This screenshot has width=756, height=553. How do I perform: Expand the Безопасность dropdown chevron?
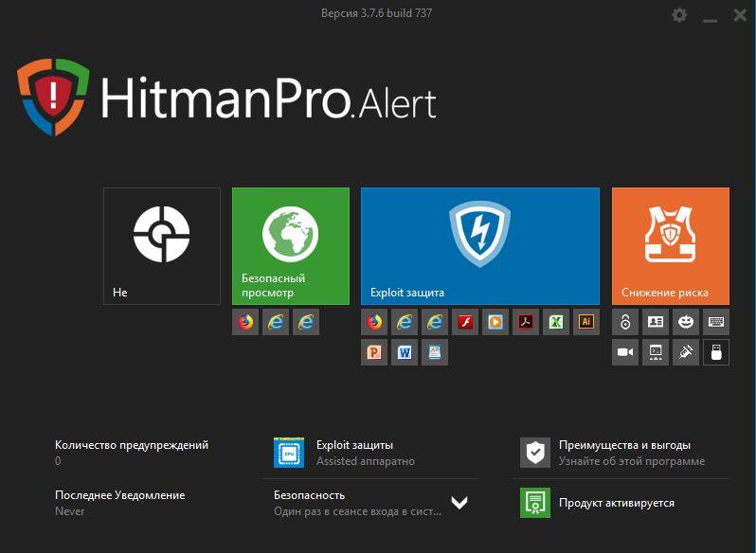[x=459, y=503]
